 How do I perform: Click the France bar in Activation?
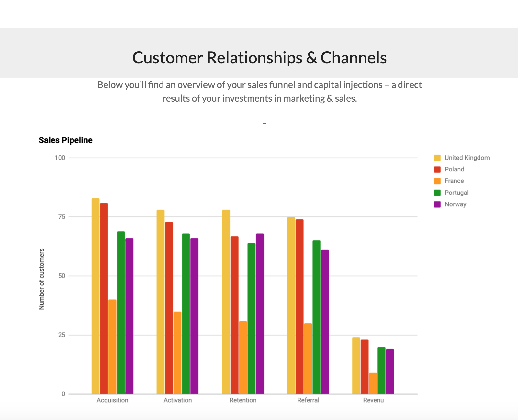177,353
